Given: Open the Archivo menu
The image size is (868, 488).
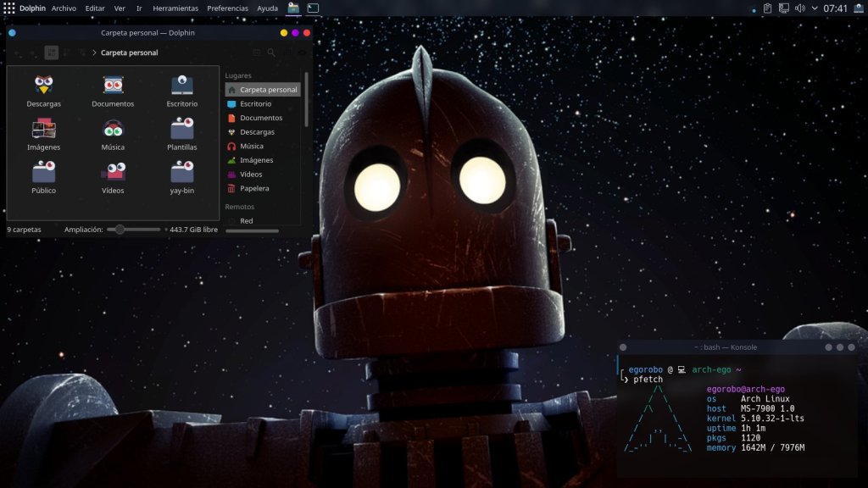Looking at the screenshot, I should pos(64,8).
